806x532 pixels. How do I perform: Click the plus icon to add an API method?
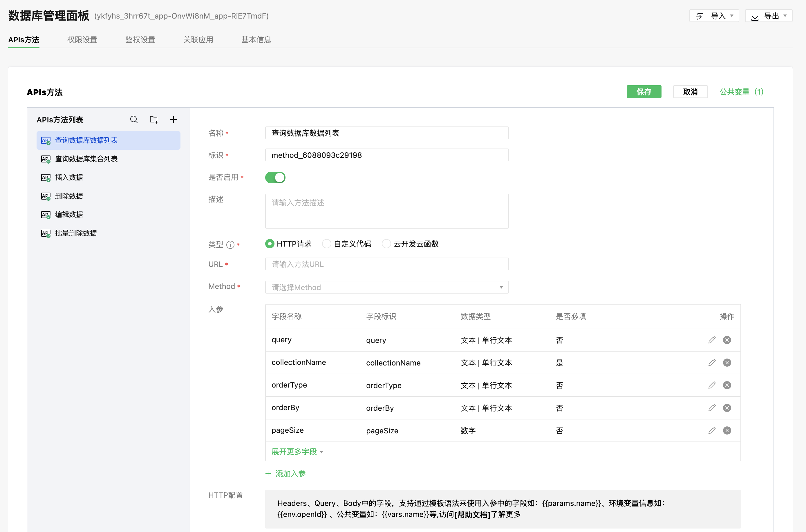click(174, 120)
